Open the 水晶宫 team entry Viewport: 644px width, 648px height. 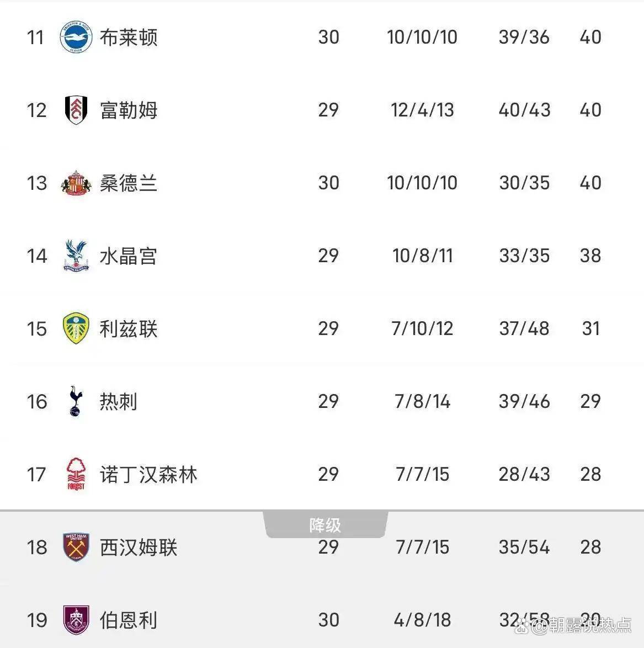pyautogui.click(x=129, y=256)
